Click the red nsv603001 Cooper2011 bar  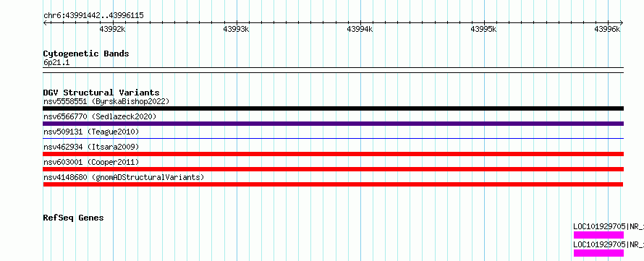pyautogui.click(x=333, y=169)
